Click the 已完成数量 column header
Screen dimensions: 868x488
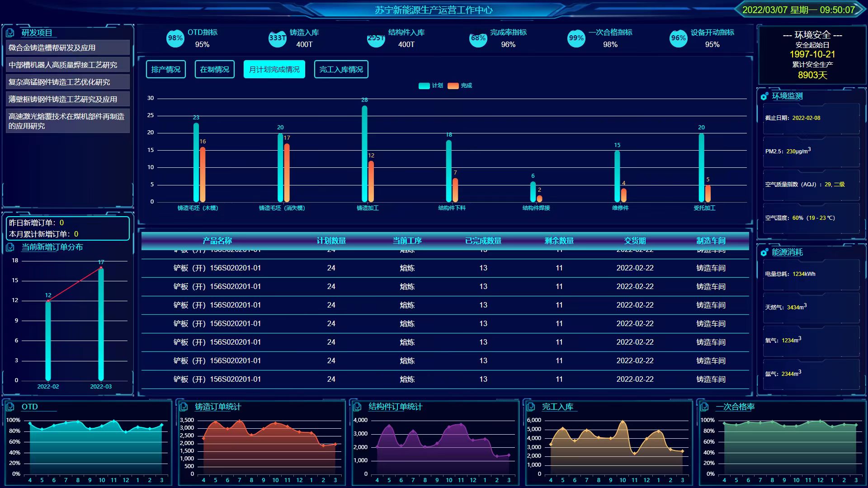[x=483, y=241]
